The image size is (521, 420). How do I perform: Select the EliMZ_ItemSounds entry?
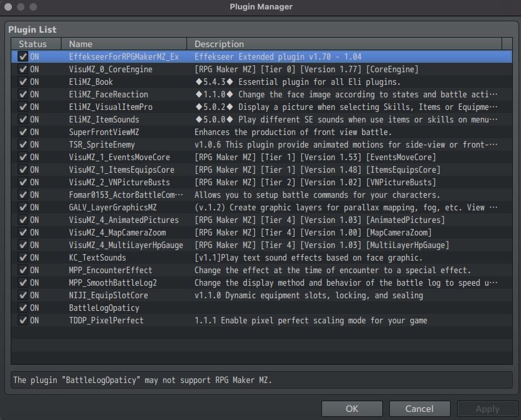(104, 120)
